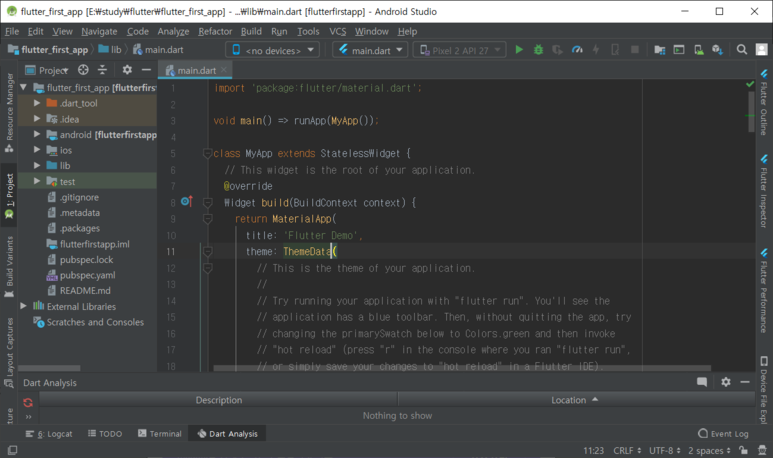
Task: Click the bottom-left tool window toggle icon
Action: point(12,450)
